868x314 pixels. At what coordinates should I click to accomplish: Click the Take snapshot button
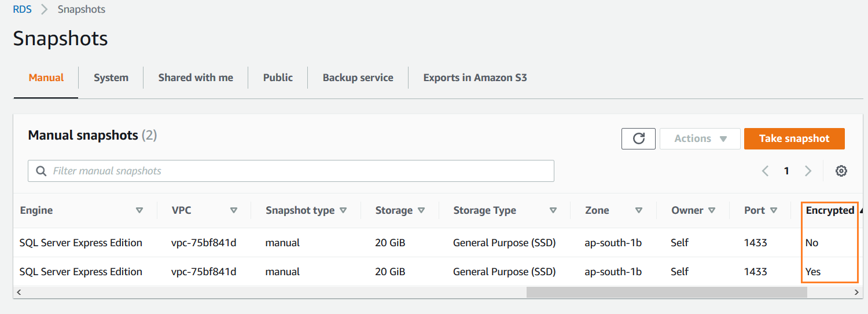point(794,138)
